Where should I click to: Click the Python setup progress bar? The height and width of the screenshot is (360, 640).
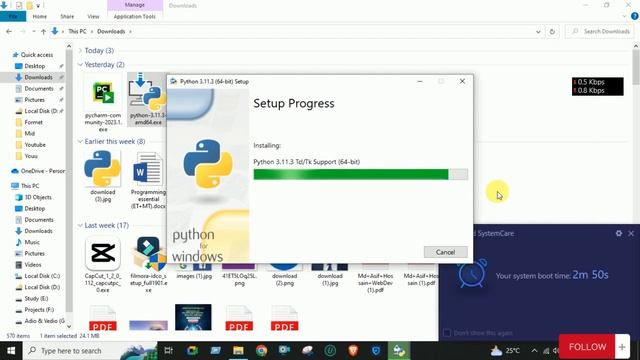coord(360,174)
